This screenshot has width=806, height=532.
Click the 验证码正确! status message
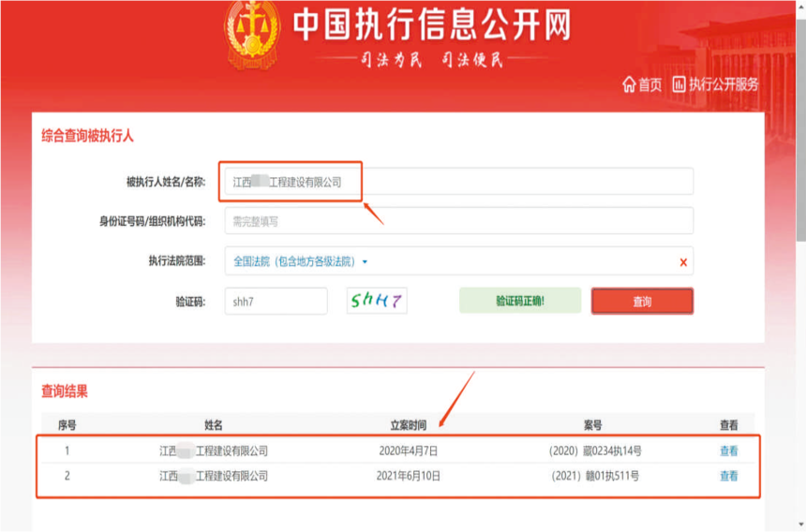pos(520,301)
